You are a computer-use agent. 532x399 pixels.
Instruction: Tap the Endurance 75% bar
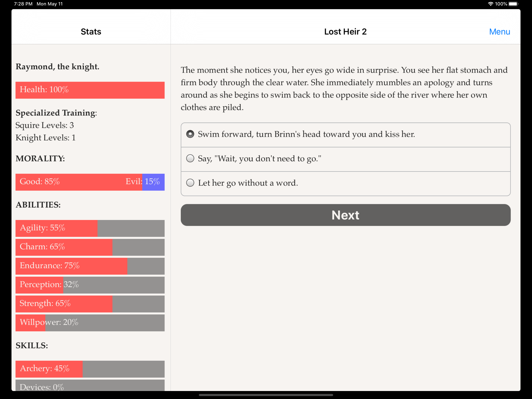coord(90,266)
